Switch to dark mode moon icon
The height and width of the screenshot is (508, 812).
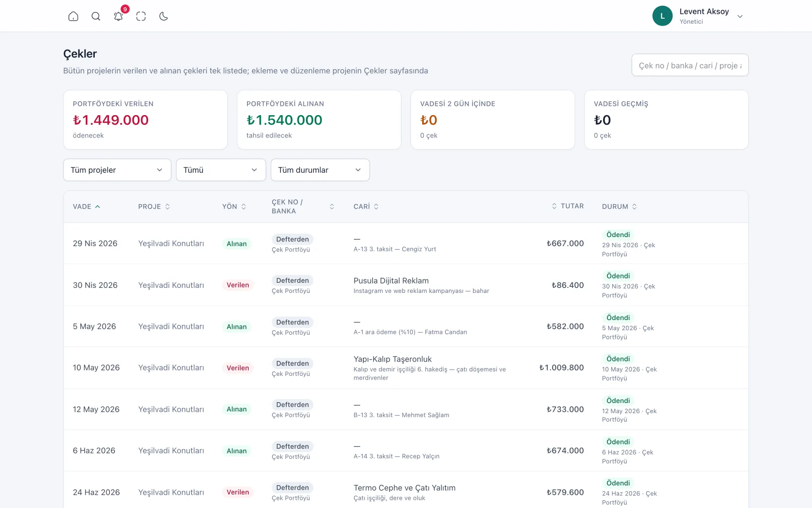(x=164, y=16)
